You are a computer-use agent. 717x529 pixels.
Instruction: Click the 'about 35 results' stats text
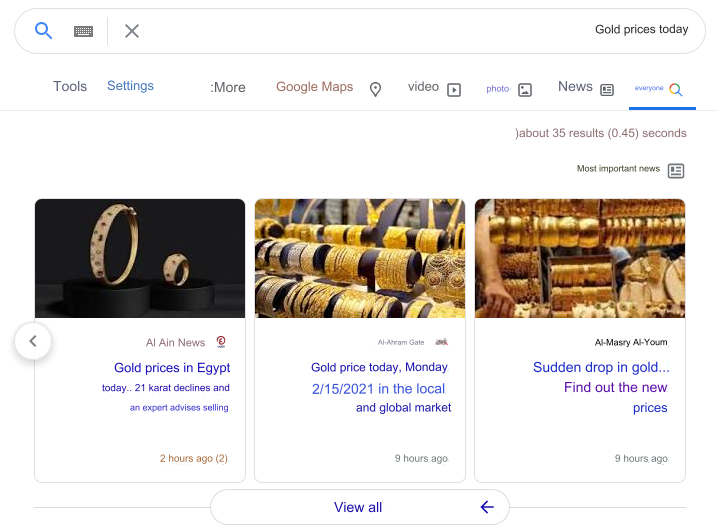pyautogui.click(x=601, y=133)
